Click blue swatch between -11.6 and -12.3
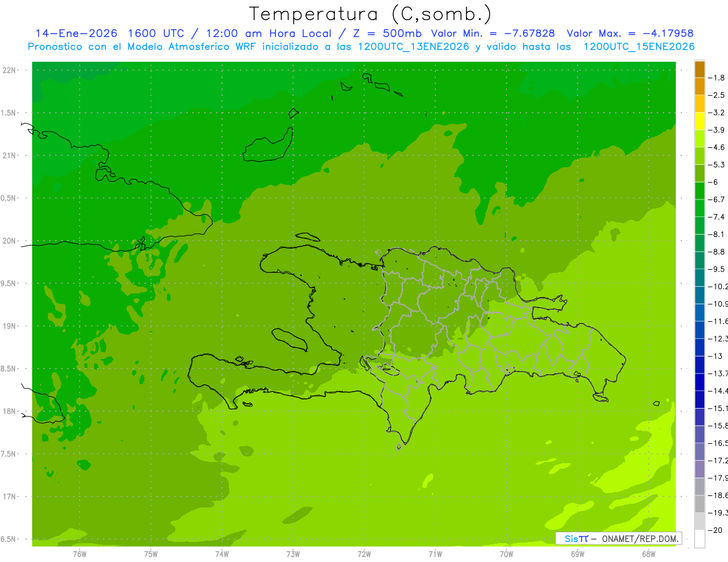Image resolution: width=728 pixels, height=562 pixels. coord(699,330)
